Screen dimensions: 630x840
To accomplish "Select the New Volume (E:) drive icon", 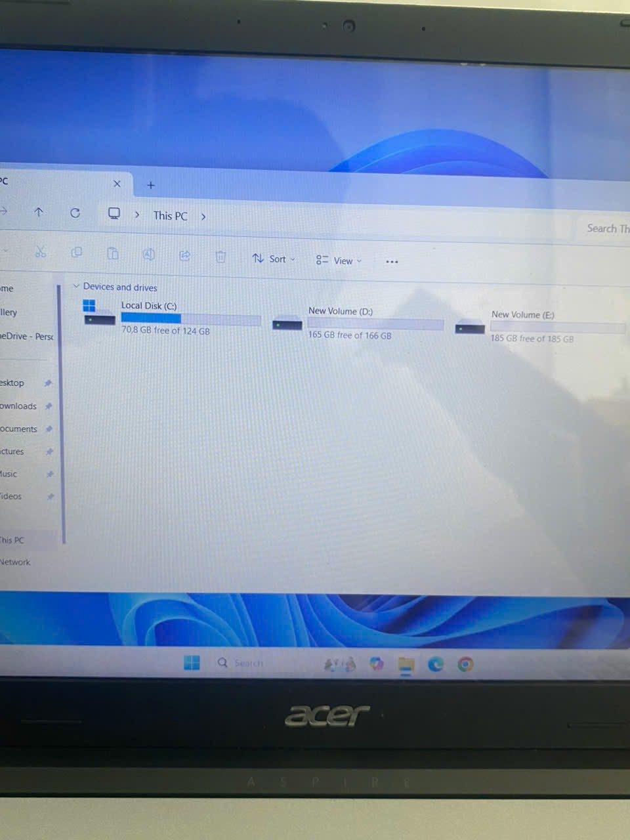I will [470, 327].
